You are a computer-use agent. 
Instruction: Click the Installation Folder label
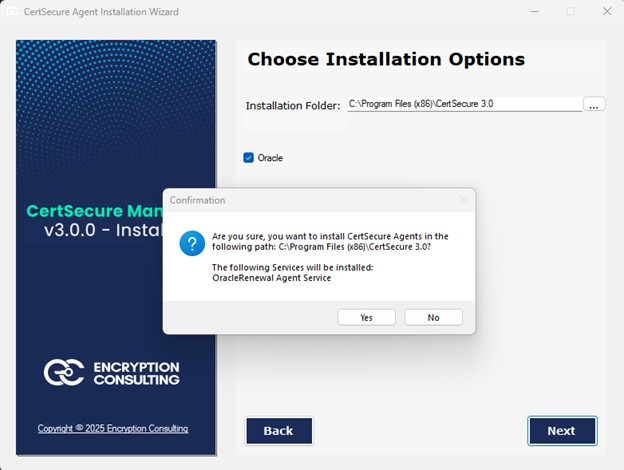coord(293,105)
